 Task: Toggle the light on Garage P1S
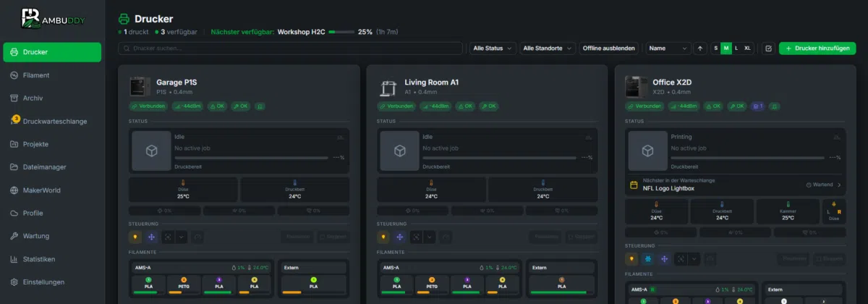(x=135, y=237)
